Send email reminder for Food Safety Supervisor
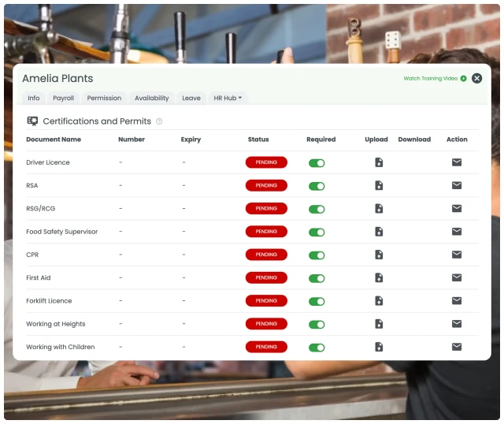The image size is (504, 424). [x=457, y=232]
